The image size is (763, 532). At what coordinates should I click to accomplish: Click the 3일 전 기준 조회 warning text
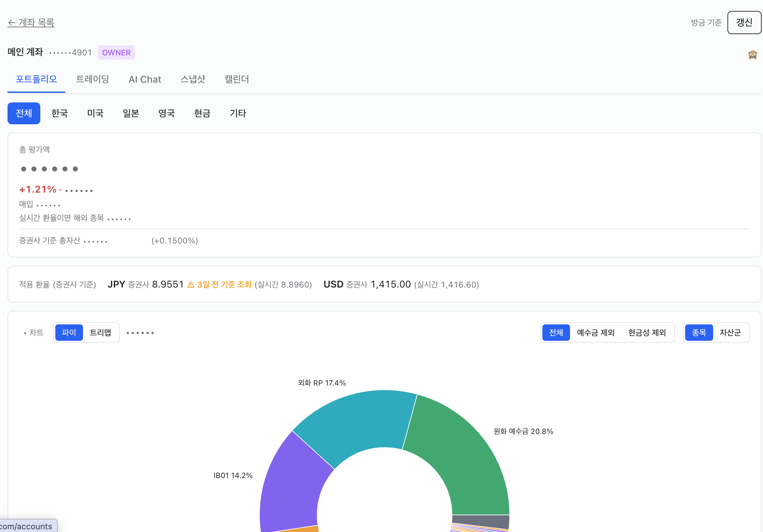coord(224,284)
